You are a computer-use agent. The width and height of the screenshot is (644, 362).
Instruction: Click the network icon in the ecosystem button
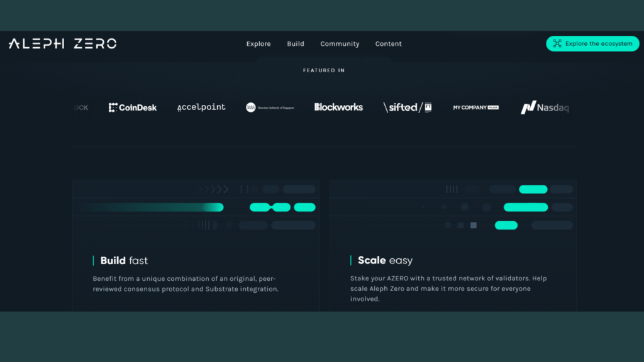[x=557, y=43]
